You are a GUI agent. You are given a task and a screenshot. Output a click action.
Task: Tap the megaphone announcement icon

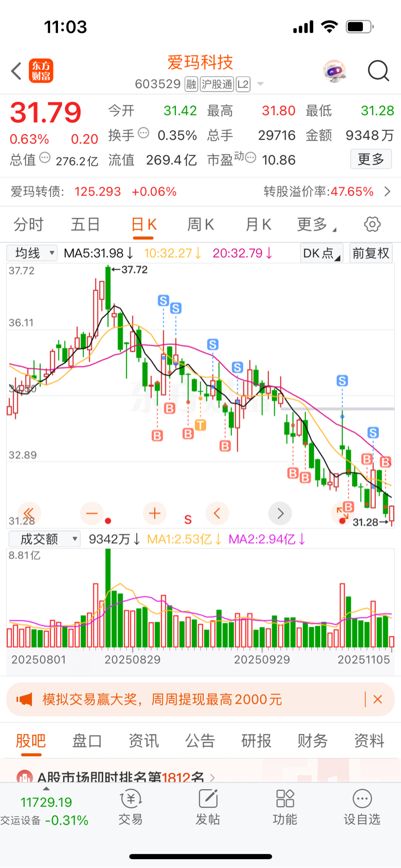pyautogui.click(x=24, y=699)
